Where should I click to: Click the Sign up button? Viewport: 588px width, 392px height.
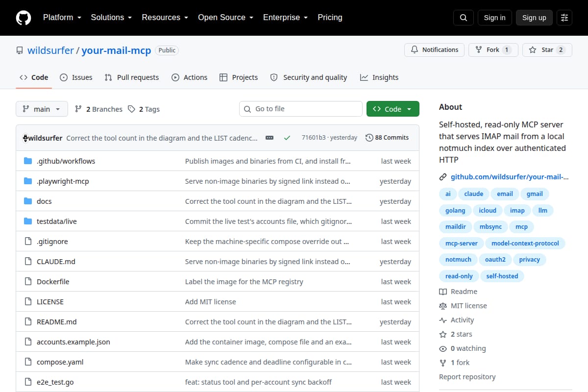point(534,18)
